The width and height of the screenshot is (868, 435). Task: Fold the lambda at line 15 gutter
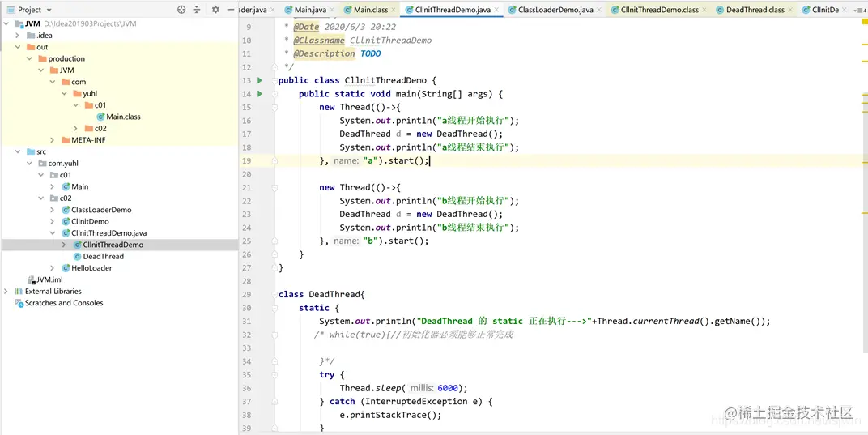[x=274, y=107]
